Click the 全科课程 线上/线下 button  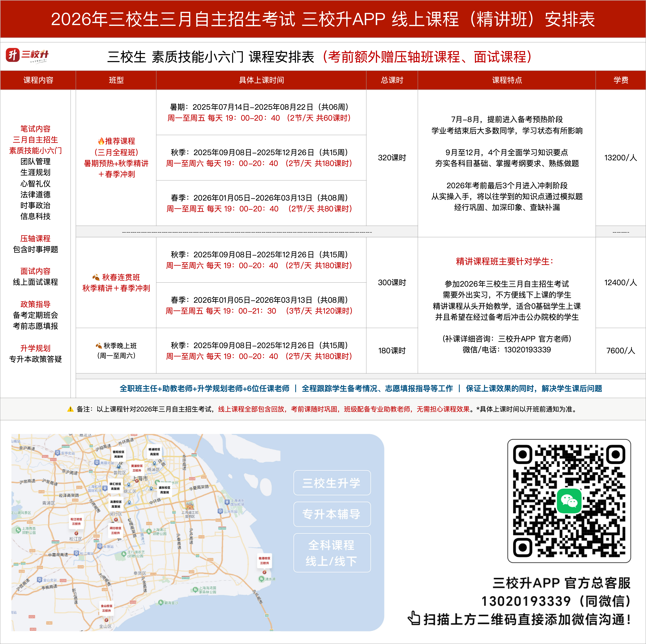tap(332, 553)
